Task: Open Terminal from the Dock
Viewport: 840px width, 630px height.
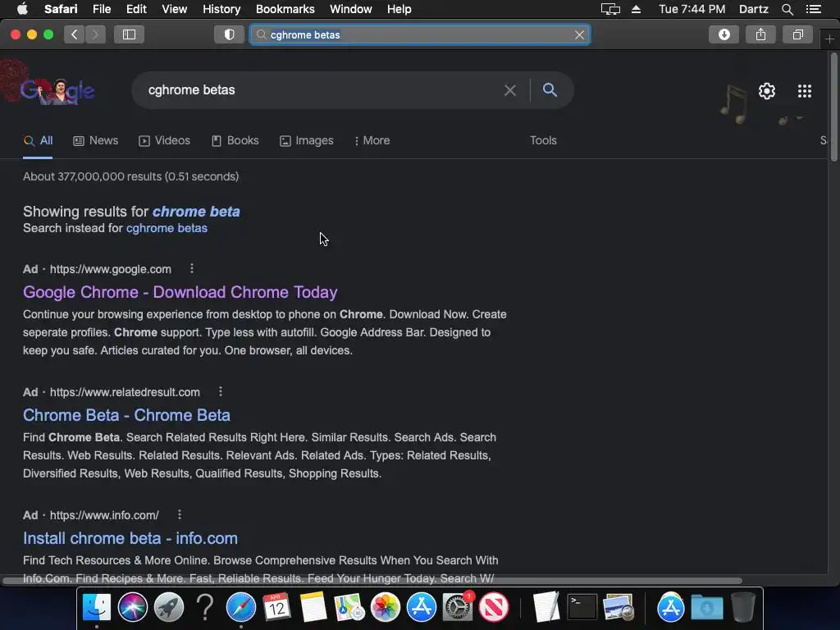Action: pyautogui.click(x=582, y=608)
